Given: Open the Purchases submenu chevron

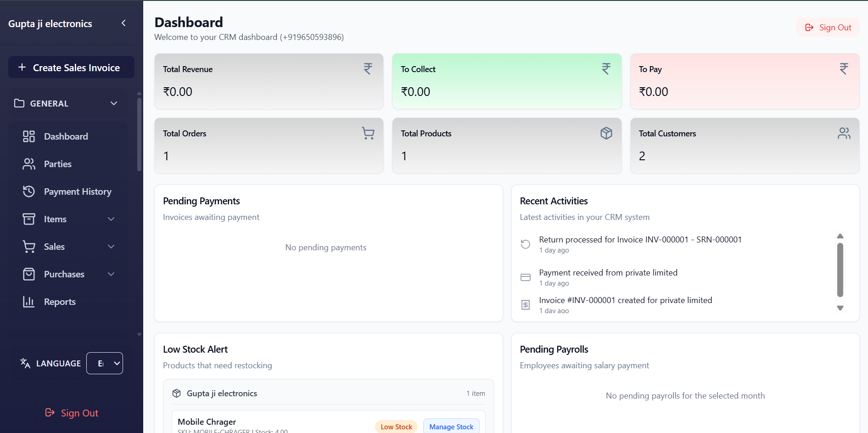Looking at the screenshot, I should tap(111, 274).
